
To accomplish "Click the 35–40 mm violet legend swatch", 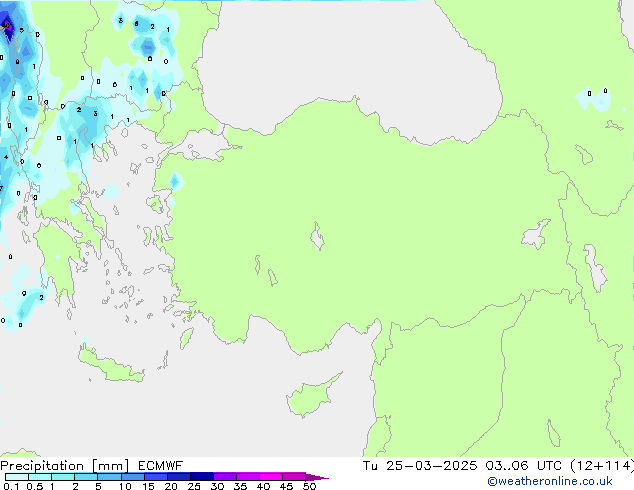I will pyautogui.click(x=248, y=477).
